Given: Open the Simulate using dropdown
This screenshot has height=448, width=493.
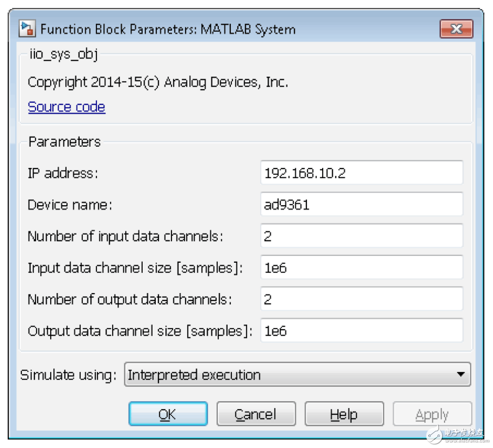Looking at the screenshot, I should (x=290, y=375).
